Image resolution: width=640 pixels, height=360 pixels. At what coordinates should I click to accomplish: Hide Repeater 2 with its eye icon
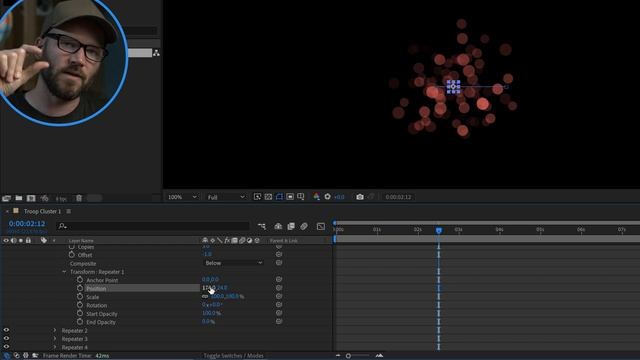pyautogui.click(x=6, y=330)
